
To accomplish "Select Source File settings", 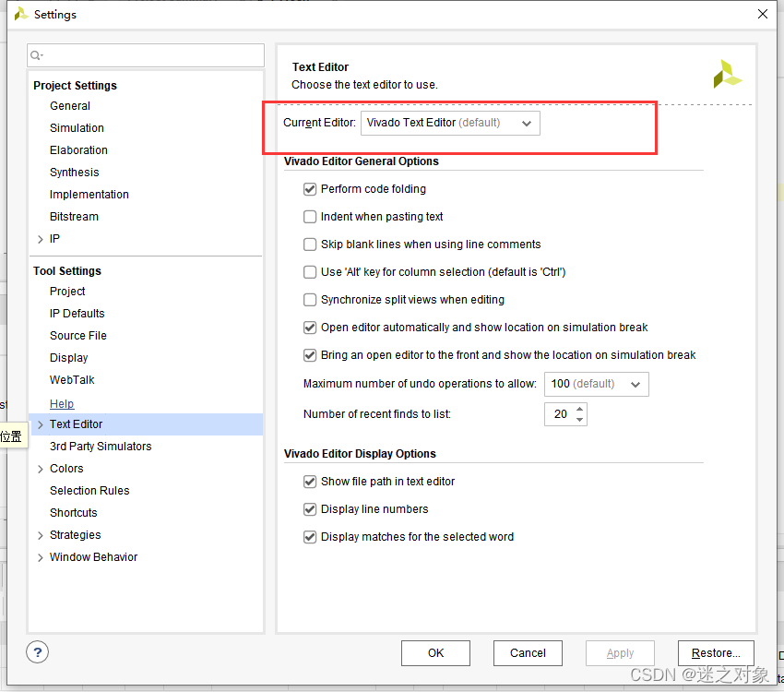I will click(x=78, y=336).
